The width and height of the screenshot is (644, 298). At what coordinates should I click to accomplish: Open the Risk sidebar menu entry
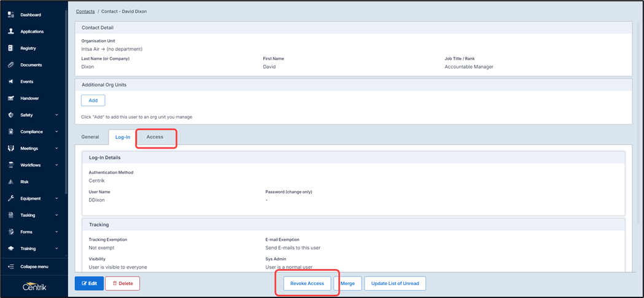(25, 182)
